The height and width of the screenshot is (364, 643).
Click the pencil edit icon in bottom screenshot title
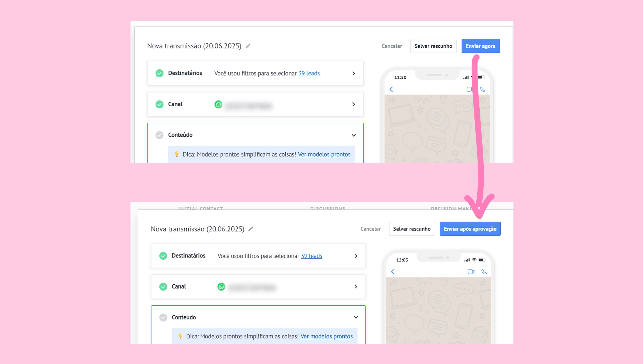pyautogui.click(x=251, y=229)
